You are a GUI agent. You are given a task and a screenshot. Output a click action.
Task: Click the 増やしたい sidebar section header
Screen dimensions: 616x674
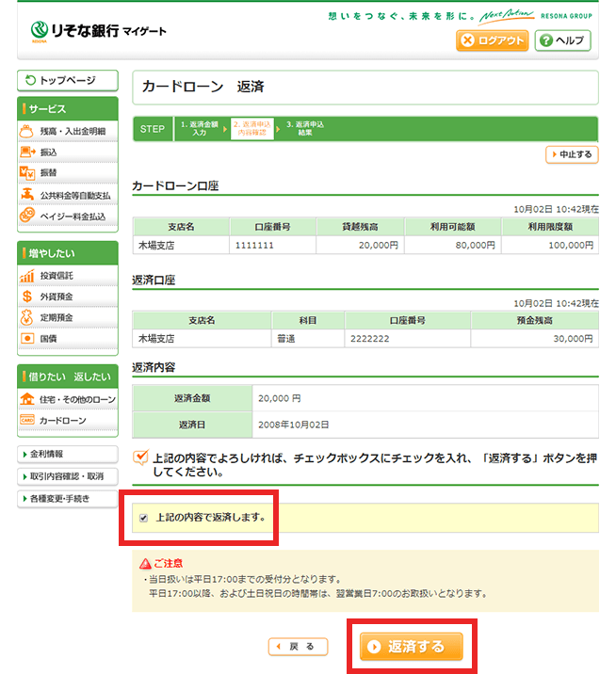(68, 253)
